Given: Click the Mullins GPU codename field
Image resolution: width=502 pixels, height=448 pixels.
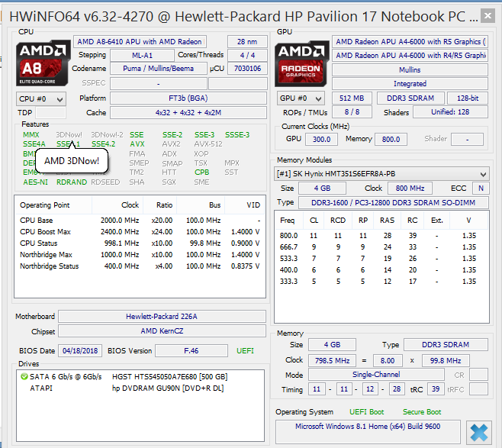Looking at the screenshot, I should 410,69.
